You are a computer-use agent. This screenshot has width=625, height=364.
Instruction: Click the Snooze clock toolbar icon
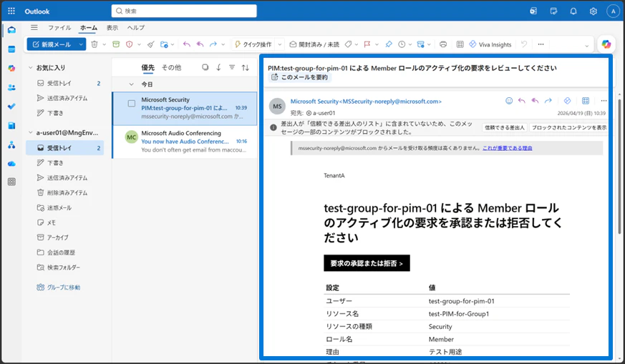click(402, 44)
